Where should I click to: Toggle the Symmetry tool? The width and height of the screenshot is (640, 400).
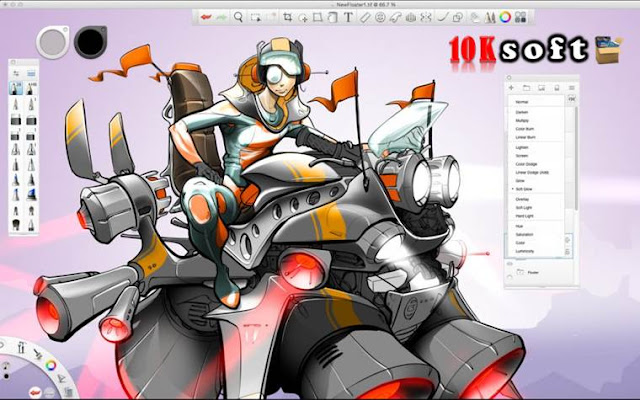click(426, 17)
